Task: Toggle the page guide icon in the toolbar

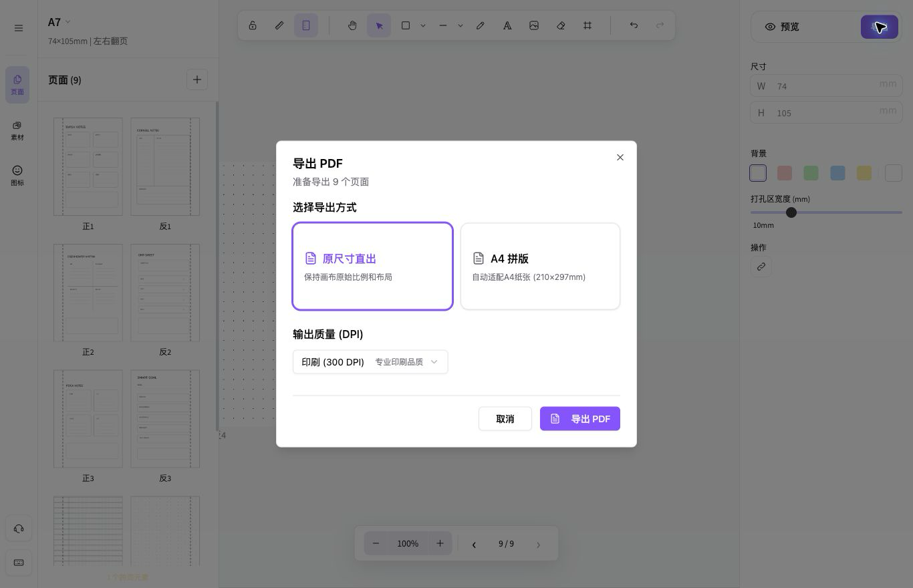Action: (306, 25)
